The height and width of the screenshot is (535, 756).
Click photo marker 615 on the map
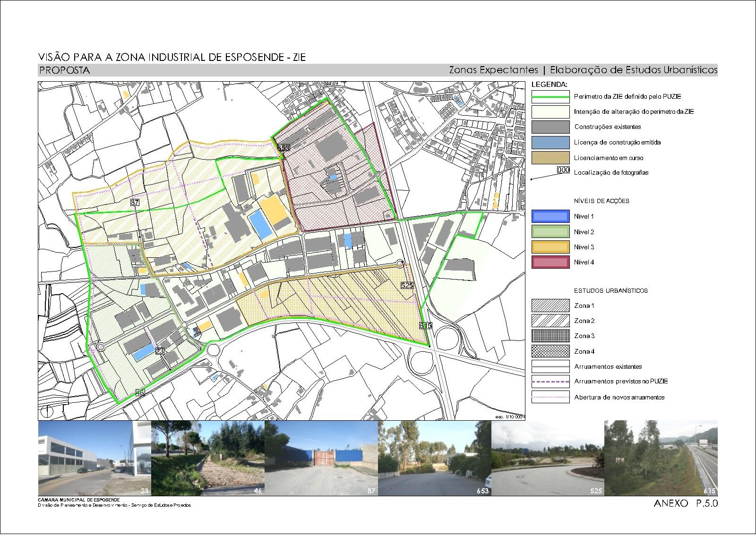[425, 325]
